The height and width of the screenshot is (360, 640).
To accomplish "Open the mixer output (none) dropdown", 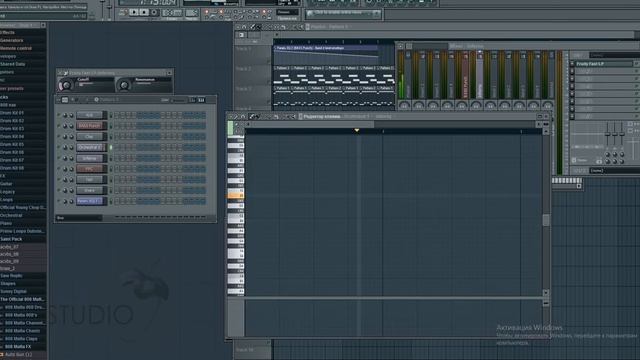I will click(x=615, y=171).
